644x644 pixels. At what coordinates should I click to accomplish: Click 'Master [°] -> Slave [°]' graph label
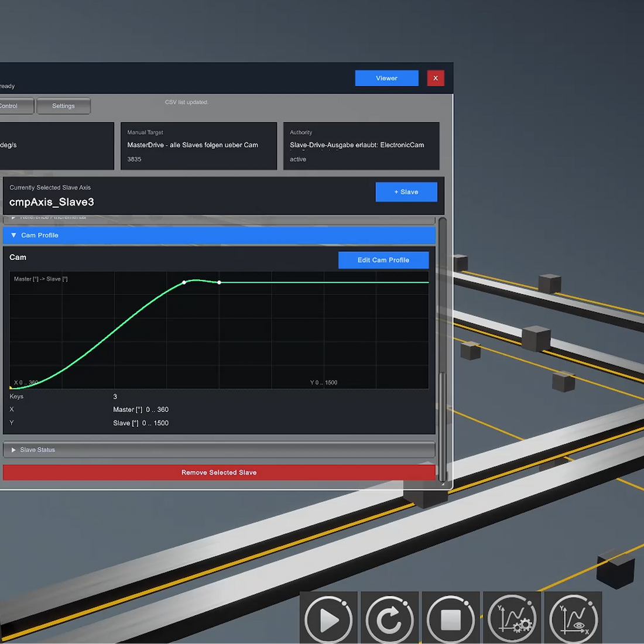(x=40, y=279)
